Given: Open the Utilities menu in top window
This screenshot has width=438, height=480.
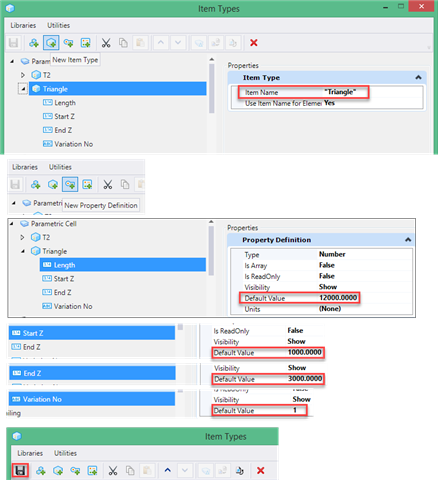Looking at the screenshot, I should 58,25.
